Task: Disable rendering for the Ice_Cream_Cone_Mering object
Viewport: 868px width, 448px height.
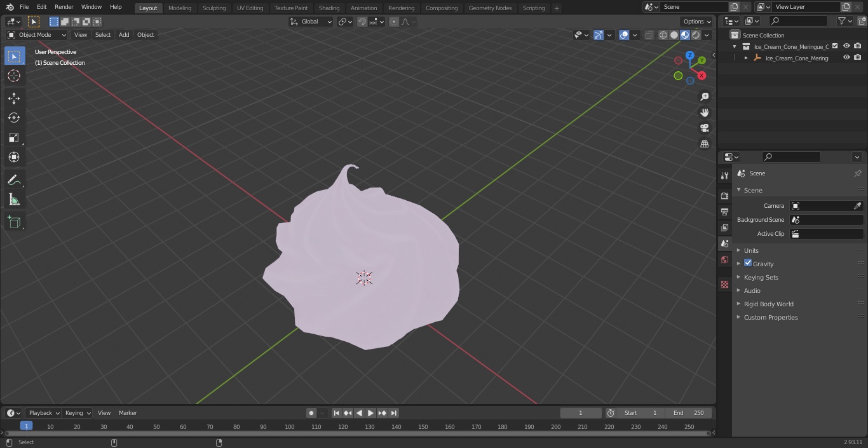Action: pyautogui.click(x=858, y=58)
